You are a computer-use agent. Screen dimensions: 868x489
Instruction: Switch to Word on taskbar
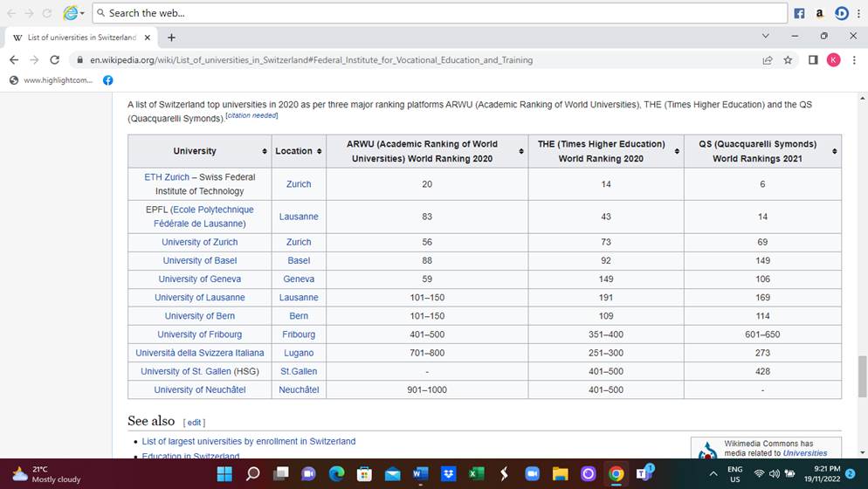coord(420,473)
